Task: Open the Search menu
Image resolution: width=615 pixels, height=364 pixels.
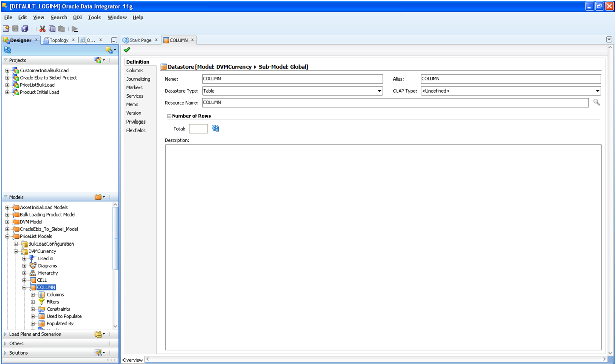Action: point(59,17)
